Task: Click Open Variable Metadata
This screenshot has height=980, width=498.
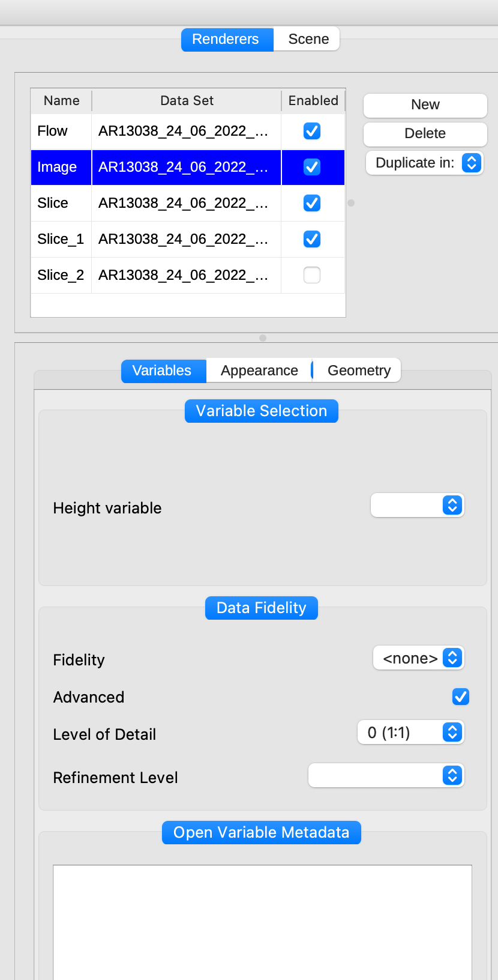Action: click(261, 832)
